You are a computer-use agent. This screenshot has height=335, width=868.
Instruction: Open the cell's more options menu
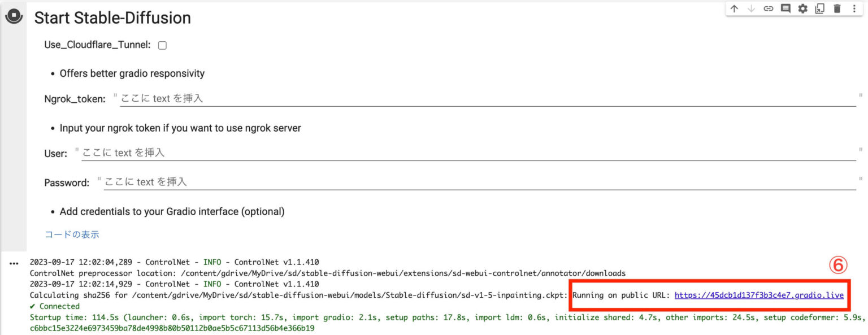click(x=854, y=8)
